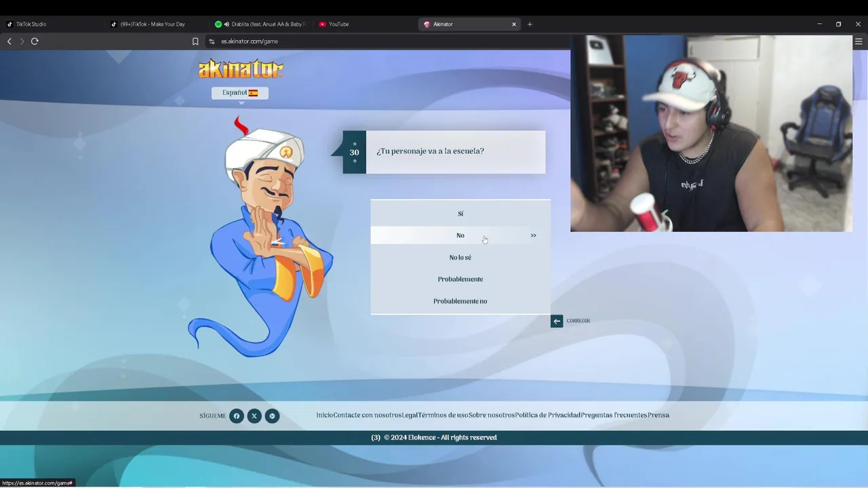Viewport: 868px width, 488px height.
Task: Click the question text "¿Tu personaje va a la escuela?"
Action: 430,151
